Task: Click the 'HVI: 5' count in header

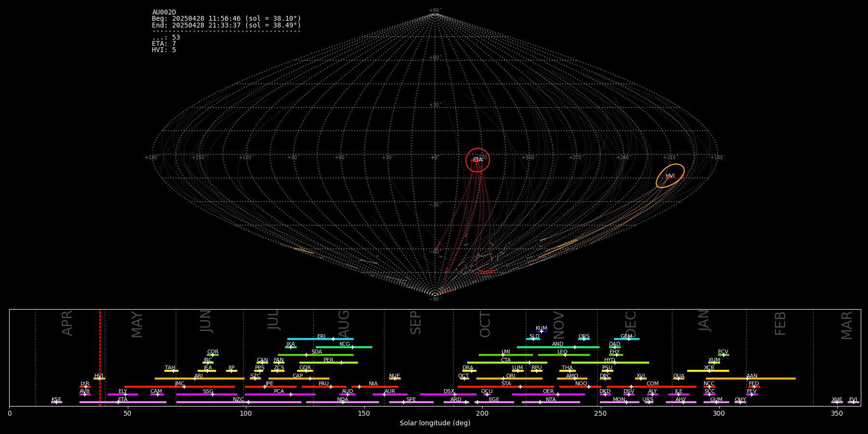Action: point(164,50)
